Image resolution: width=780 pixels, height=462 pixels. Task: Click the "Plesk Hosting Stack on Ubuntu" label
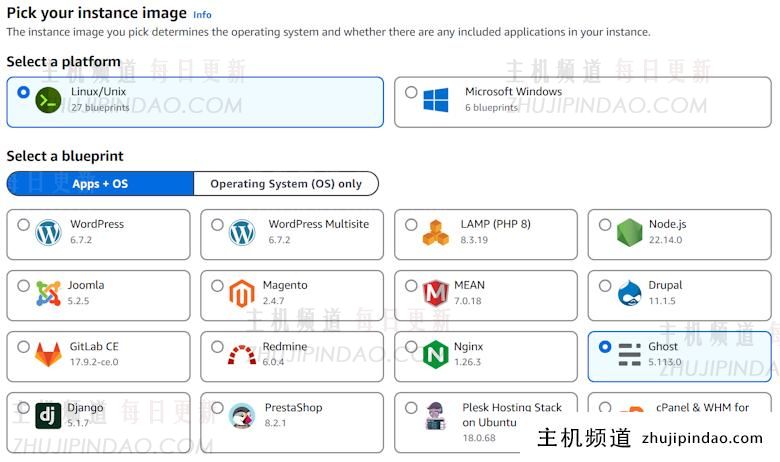pyautogui.click(x=512, y=415)
